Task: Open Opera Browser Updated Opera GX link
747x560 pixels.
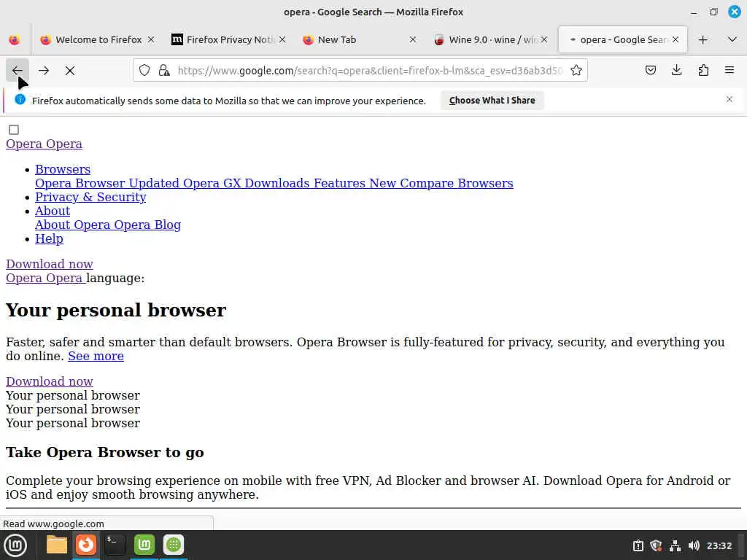Action: point(274,183)
